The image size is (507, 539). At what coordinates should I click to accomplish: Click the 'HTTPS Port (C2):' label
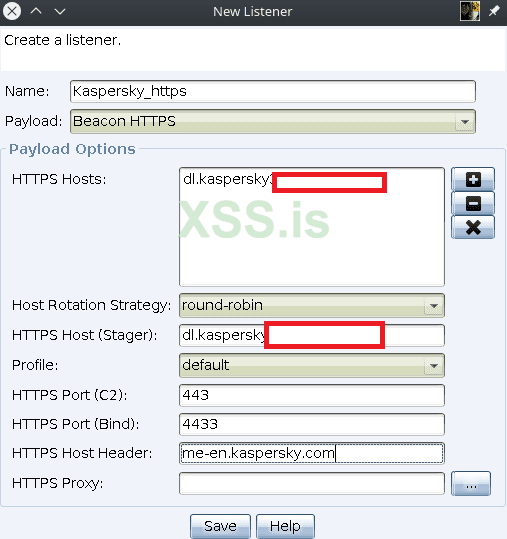[69, 395]
